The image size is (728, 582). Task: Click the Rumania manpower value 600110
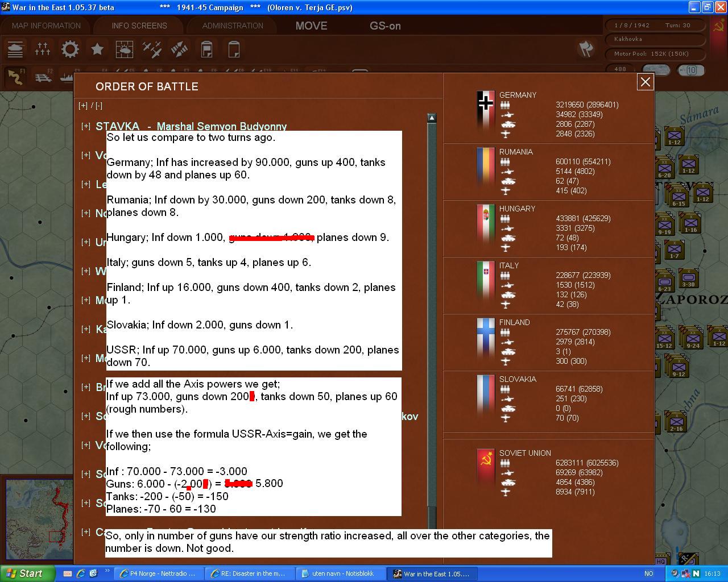pos(582,161)
